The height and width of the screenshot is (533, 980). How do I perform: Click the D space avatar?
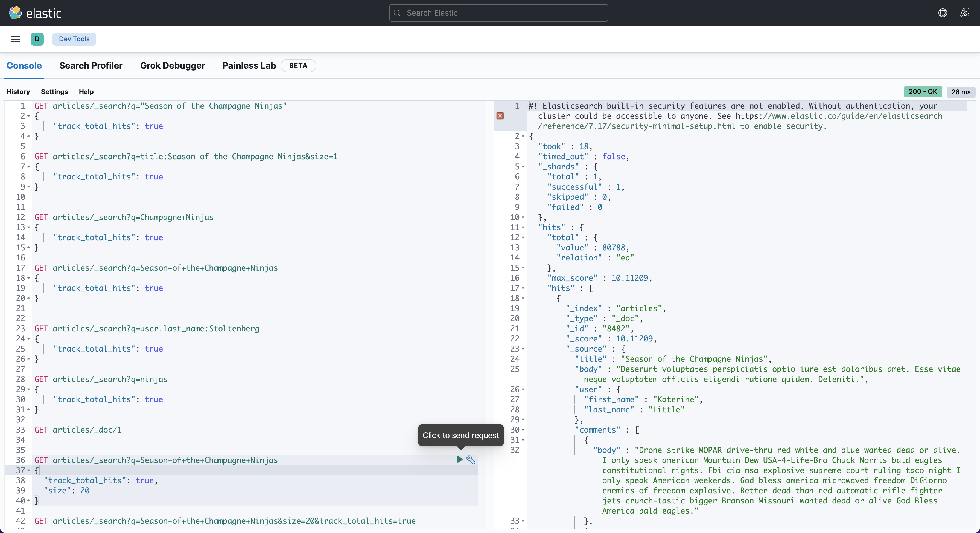point(37,39)
